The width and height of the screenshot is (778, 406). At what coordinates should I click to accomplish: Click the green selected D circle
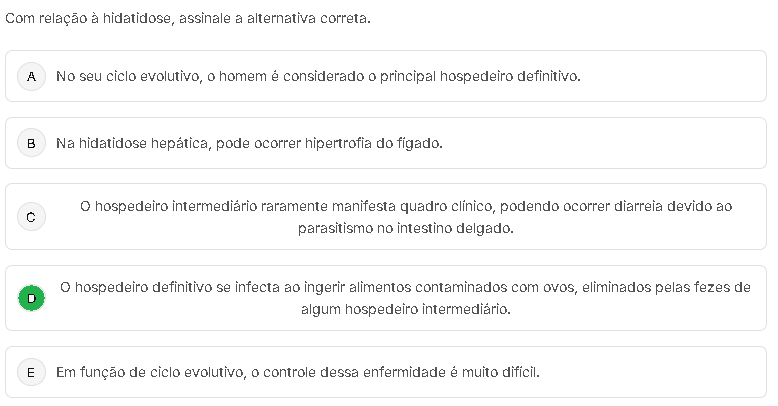[32, 298]
